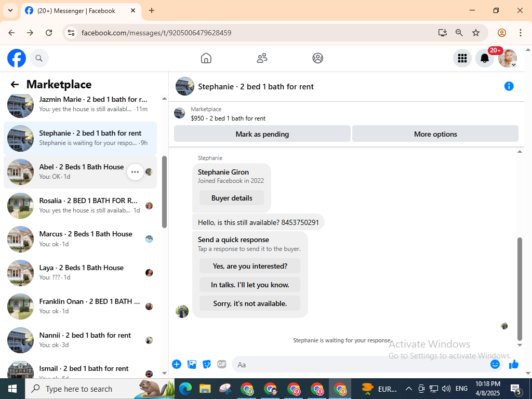The height and width of the screenshot is (399, 532).
Task: Open tab search dropdown arrow
Action: pyautogui.click(x=10, y=10)
